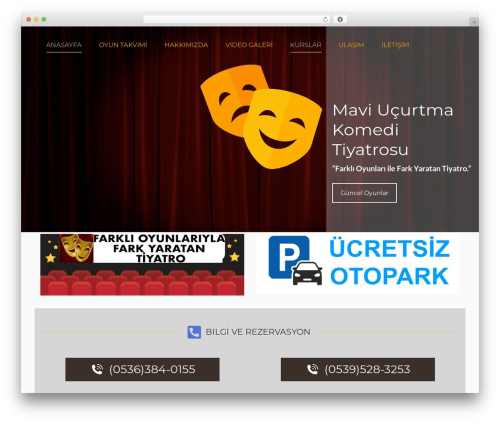This screenshot has width=500, height=423.
Task: Open a new tab with the plus button
Action: tap(474, 22)
